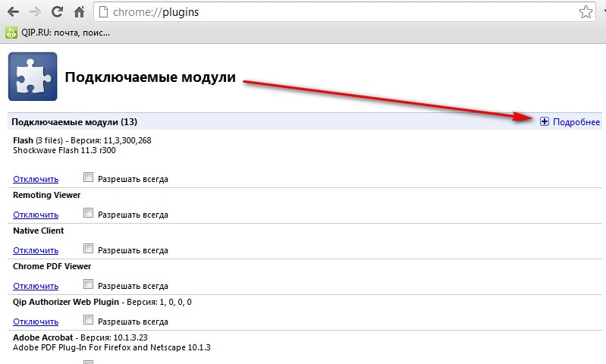Disable Remoting Viewer via Отключить link

point(36,215)
